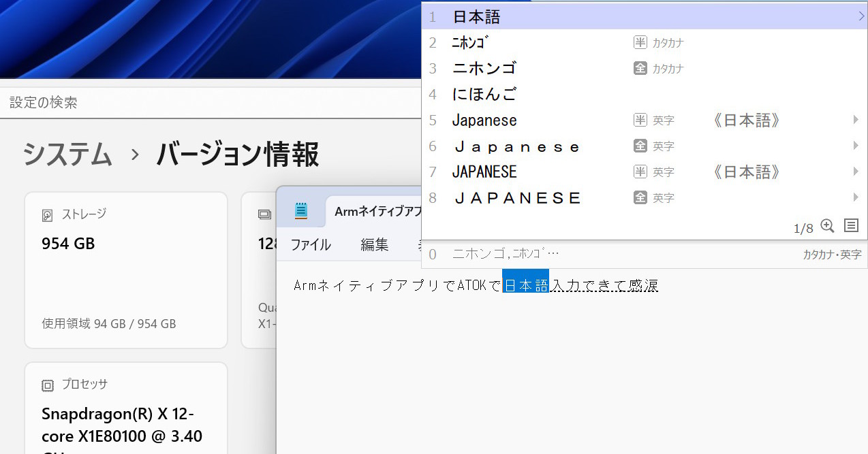868x454 pixels.
Task: Select the にほんご hiragana candidate
Action: point(484,95)
